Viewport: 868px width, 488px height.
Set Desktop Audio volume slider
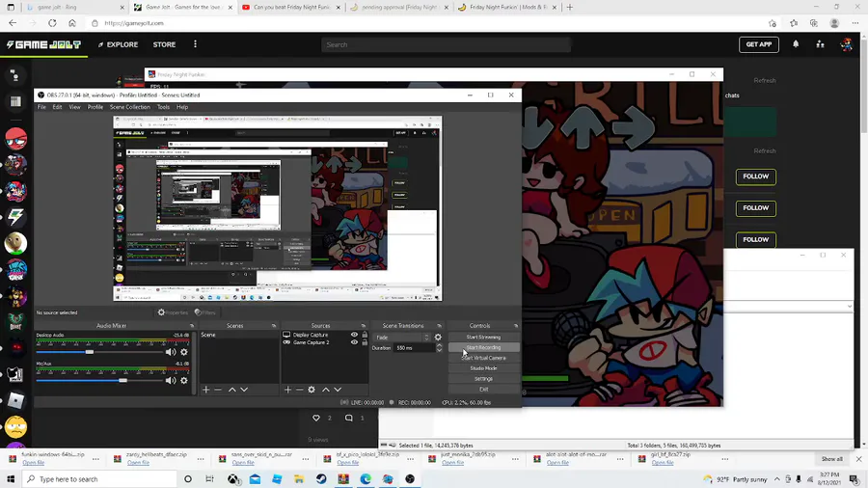click(99, 352)
